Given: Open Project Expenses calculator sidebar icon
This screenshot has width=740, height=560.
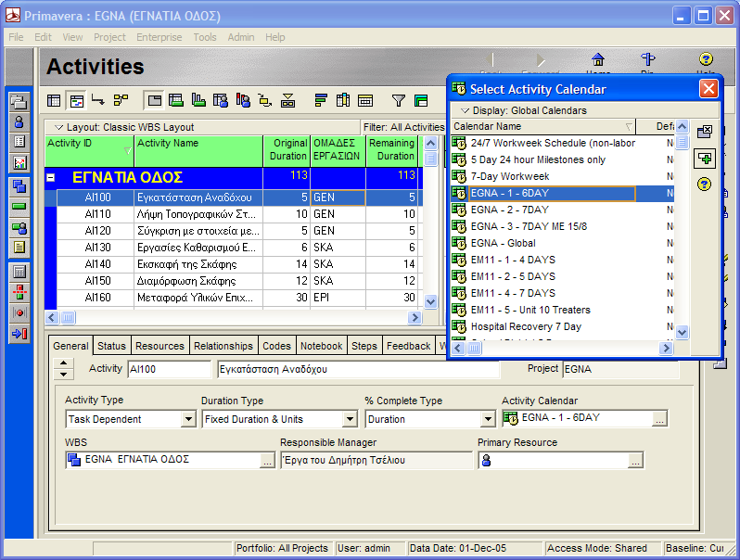Looking at the screenshot, I should (19, 272).
